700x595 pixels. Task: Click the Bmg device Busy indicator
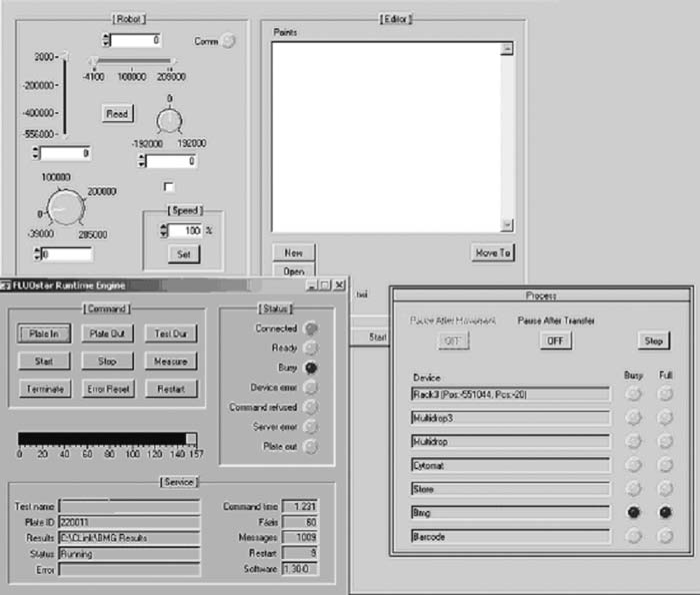click(x=633, y=513)
